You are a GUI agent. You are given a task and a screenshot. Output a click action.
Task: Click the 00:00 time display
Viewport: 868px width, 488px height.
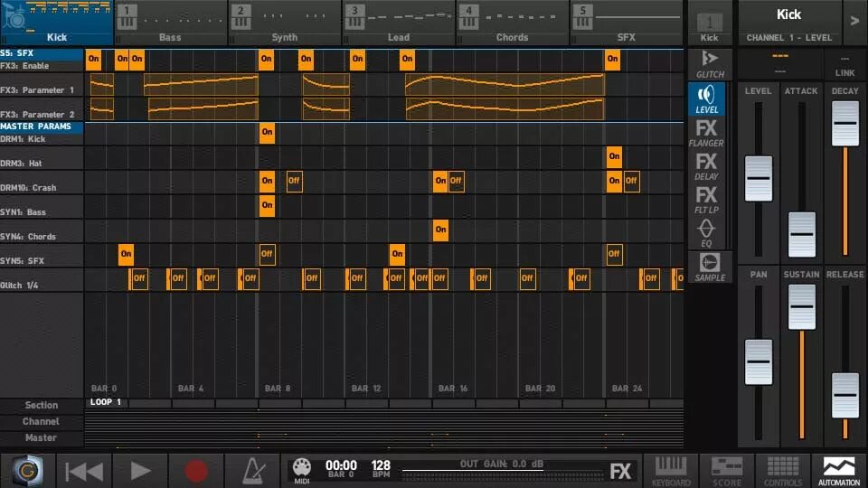tap(341, 469)
